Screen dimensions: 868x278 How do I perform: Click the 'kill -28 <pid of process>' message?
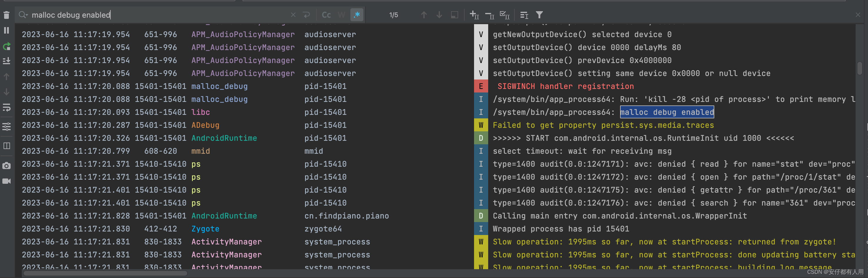[674, 99]
